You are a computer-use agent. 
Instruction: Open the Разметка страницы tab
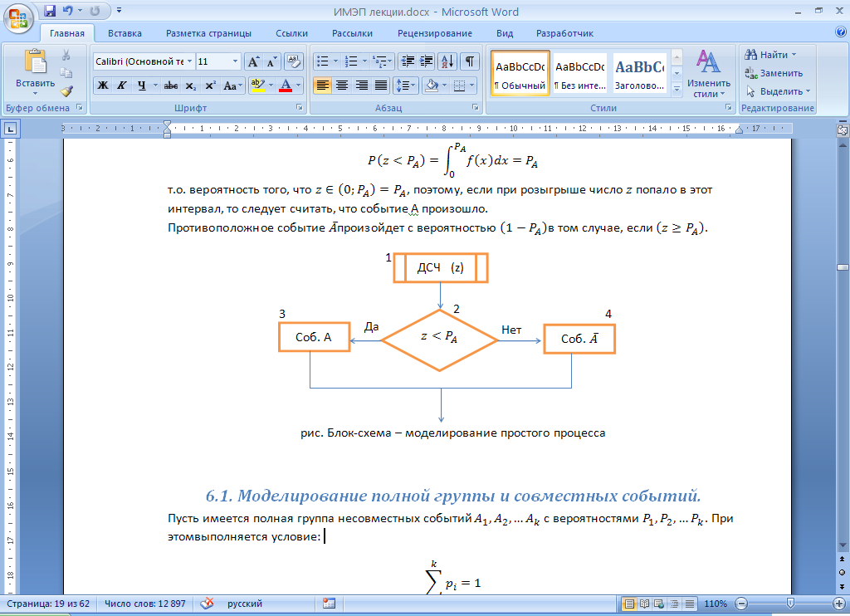[x=208, y=33]
